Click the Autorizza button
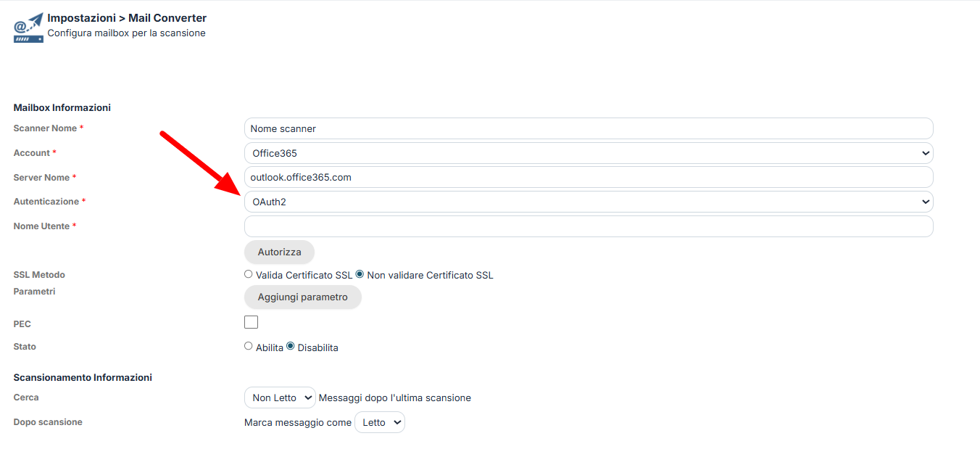Screen dimensions: 980x457 [x=279, y=252]
